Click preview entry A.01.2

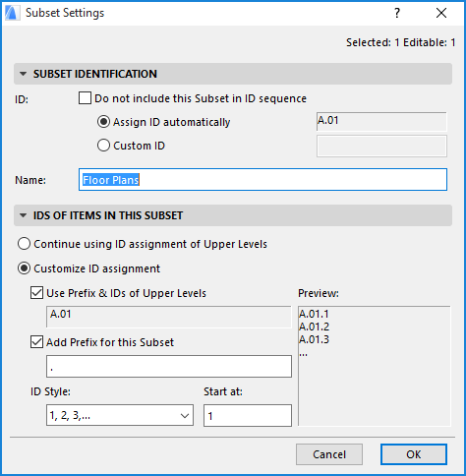(x=314, y=327)
